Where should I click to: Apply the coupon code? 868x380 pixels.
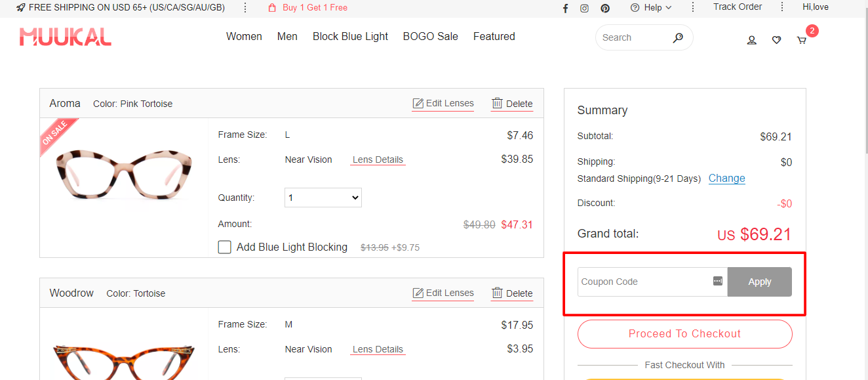click(x=760, y=282)
